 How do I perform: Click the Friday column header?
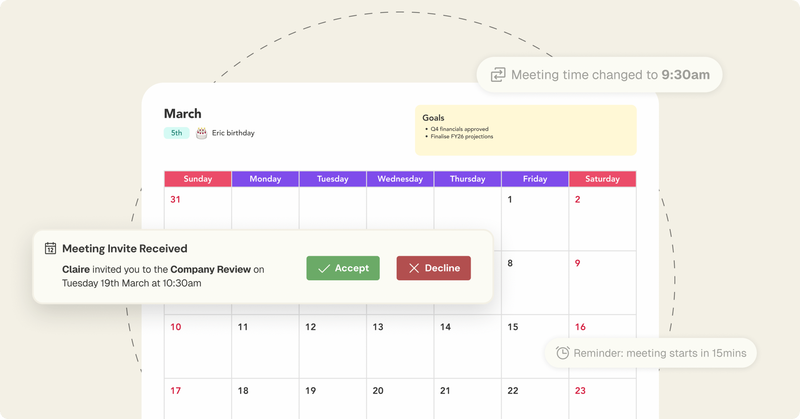pyautogui.click(x=535, y=179)
